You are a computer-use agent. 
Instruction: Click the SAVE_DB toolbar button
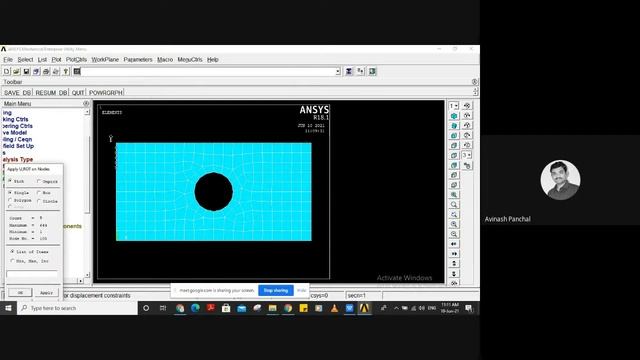coord(17,93)
